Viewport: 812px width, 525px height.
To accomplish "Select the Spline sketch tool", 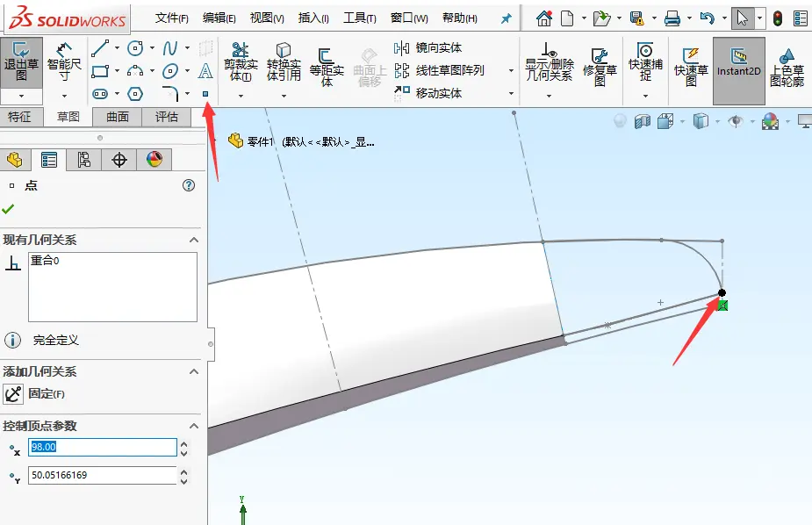I will [169, 48].
